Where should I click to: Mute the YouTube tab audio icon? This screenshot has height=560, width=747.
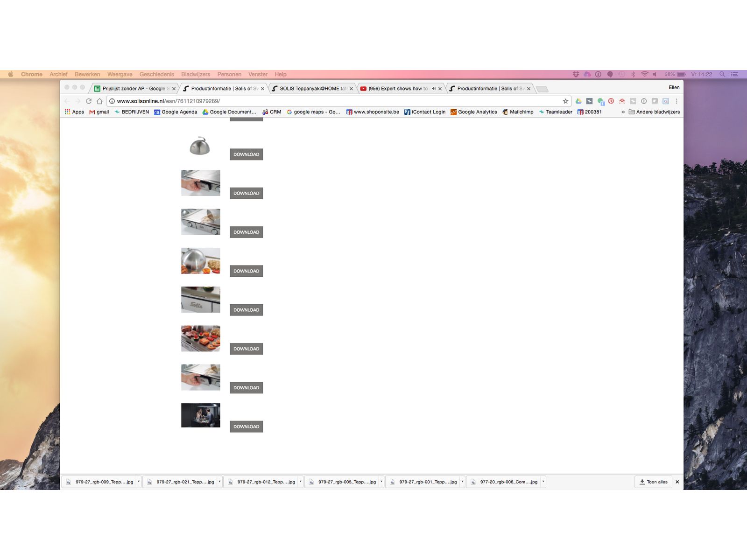pyautogui.click(x=434, y=89)
